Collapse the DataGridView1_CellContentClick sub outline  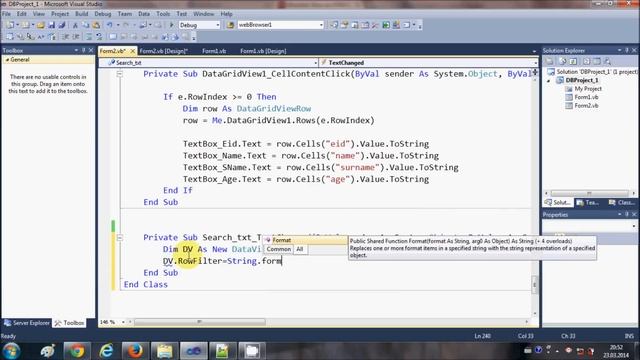[120, 74]
